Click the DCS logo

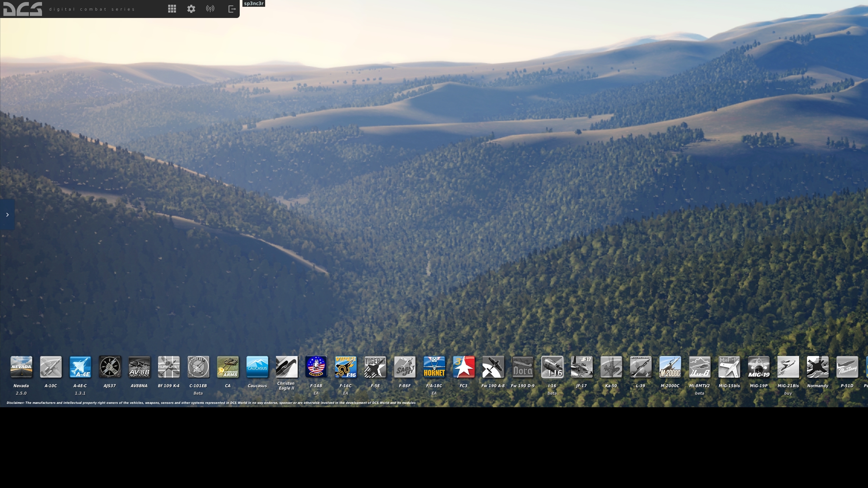click(23, 9)
